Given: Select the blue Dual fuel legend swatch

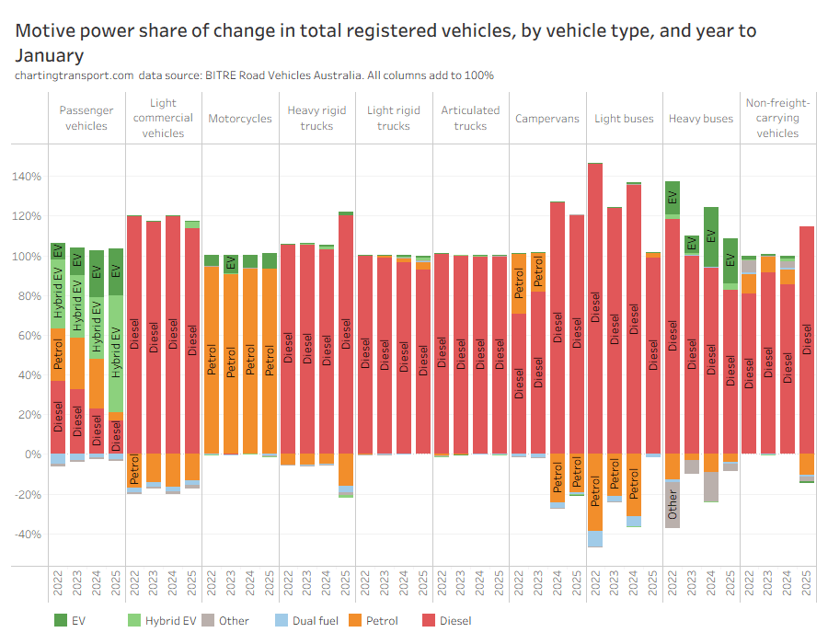Looking at the screenshot, I should (x=282, y=620).
